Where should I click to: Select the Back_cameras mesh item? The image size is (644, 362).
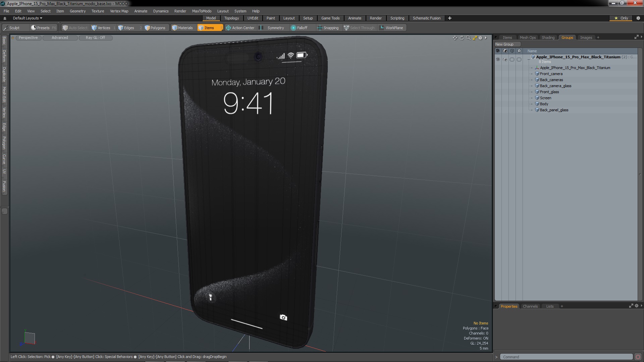click(x=551, y=80)
